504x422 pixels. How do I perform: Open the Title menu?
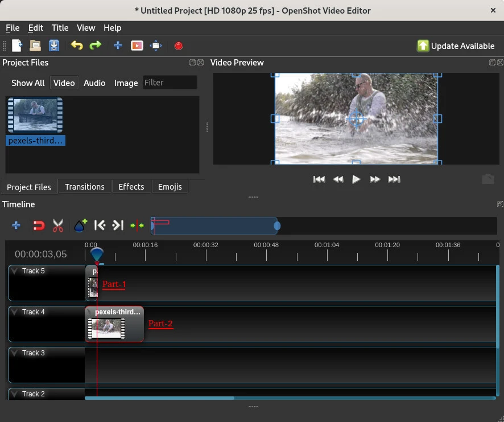coord(60,27)
